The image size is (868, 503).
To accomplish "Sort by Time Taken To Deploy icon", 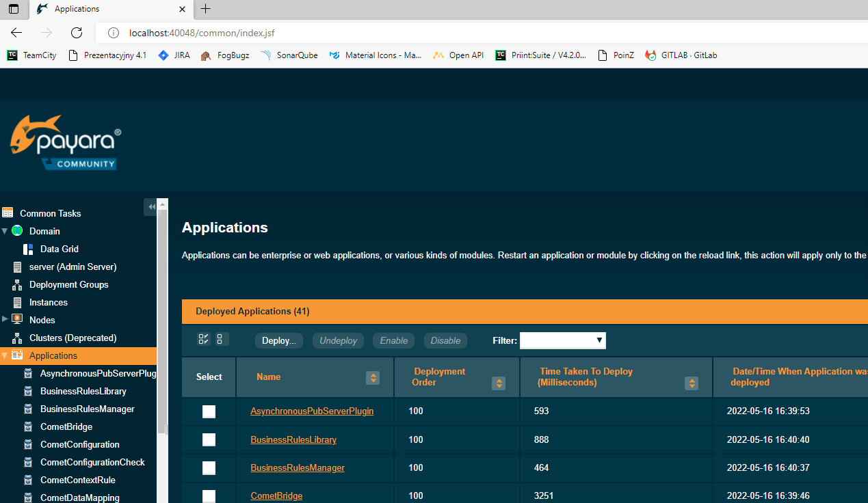I will 692,383.
